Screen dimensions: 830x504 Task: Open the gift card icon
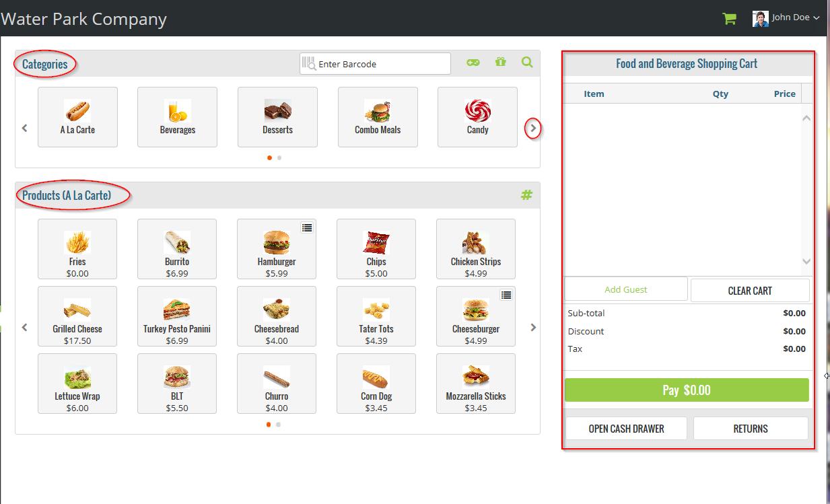coord(500,63)
